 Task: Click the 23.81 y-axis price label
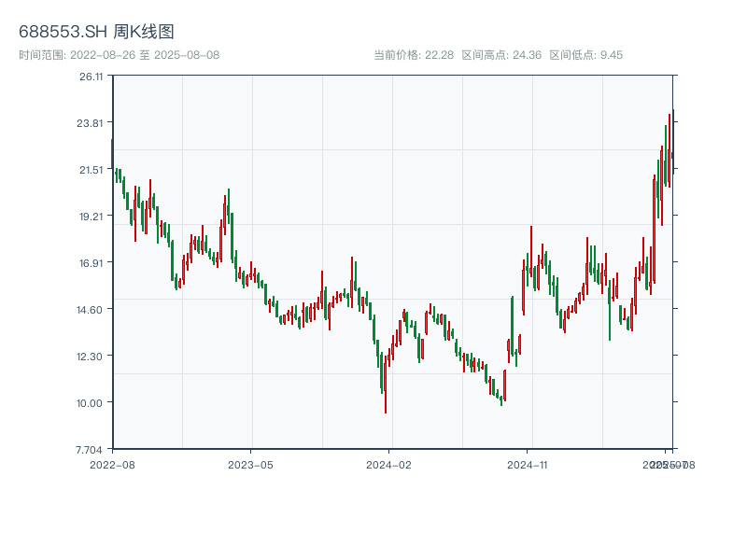(92, 123)
